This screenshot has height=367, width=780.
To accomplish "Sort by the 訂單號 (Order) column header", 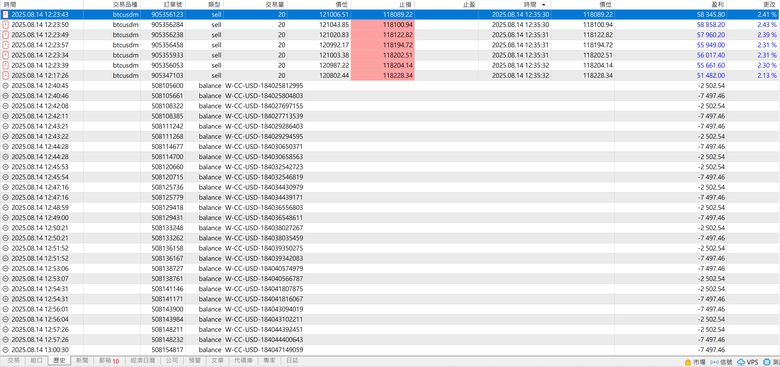I will pos(164,4).
